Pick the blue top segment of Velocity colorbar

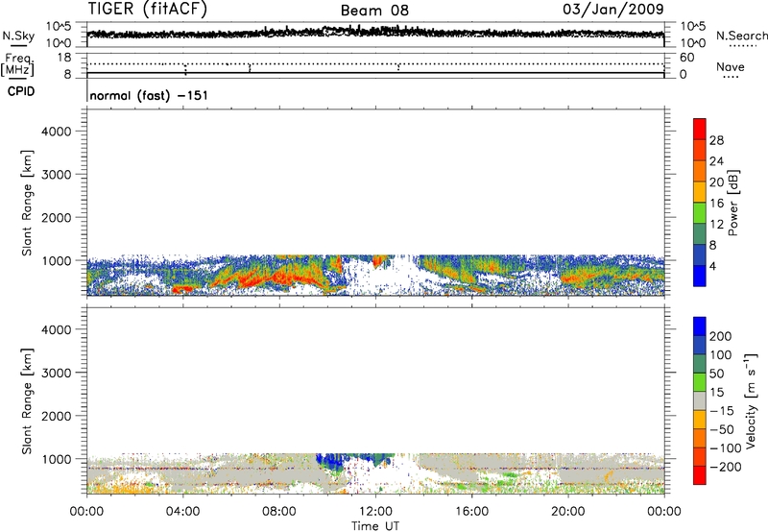700,326
